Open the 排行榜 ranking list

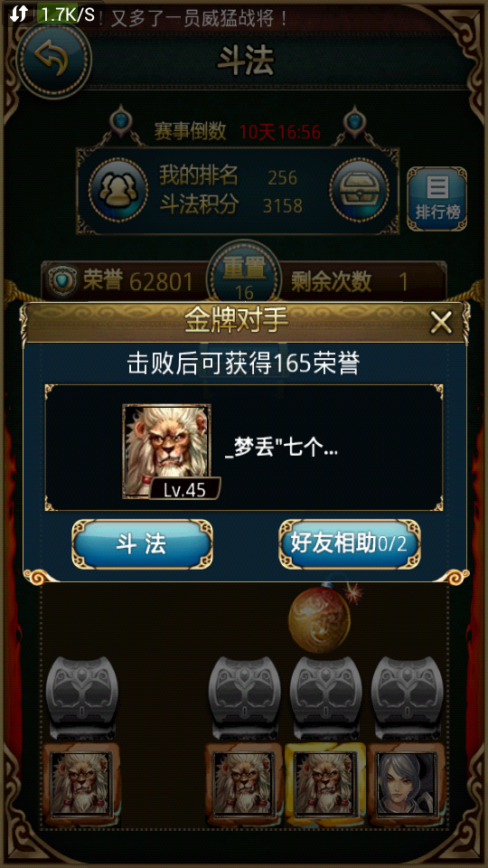pyautogui.click(x=437, y=198)
